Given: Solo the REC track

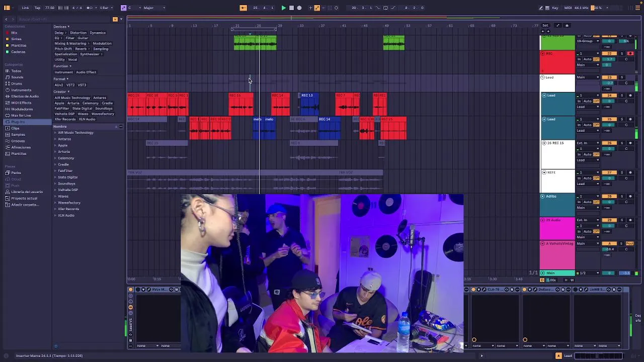Looking at the screenshot, I should click(x=622, y=53).
